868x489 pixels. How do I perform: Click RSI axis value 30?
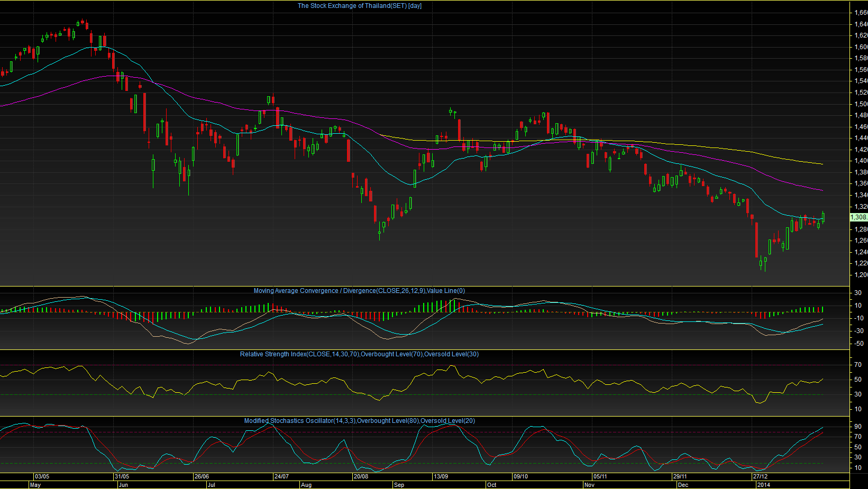pyautogui.click(x=858, y=394)
